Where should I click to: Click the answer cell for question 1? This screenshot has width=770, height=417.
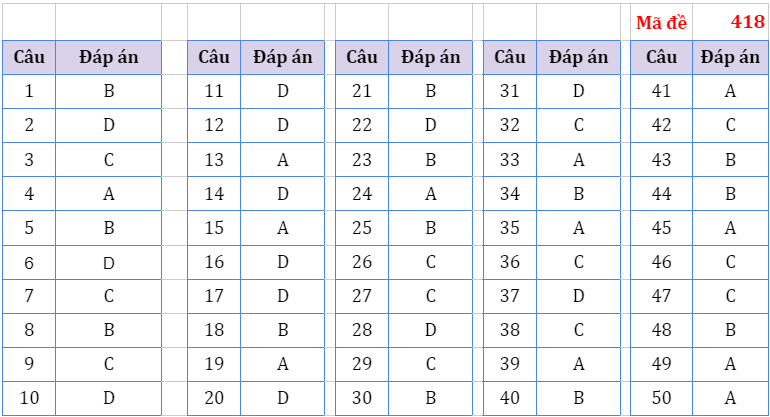coord(109,92)
